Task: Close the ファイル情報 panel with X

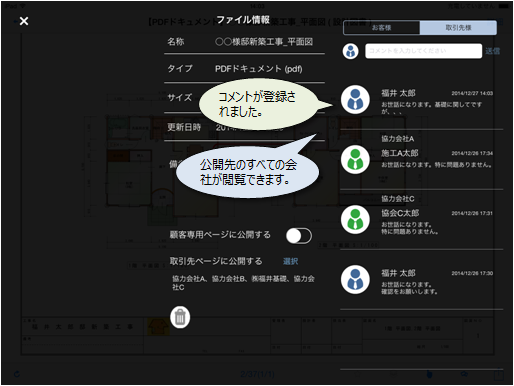Action: tap(24, 21)
